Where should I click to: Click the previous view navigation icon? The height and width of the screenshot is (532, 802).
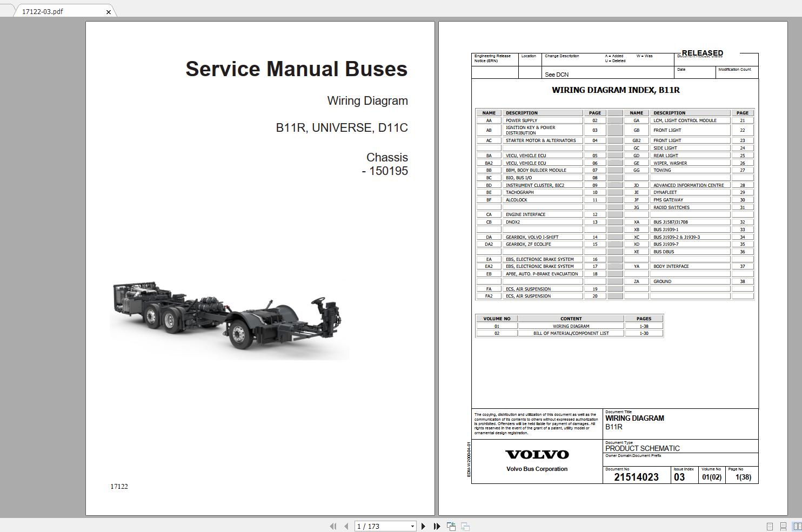click(451, 526)
